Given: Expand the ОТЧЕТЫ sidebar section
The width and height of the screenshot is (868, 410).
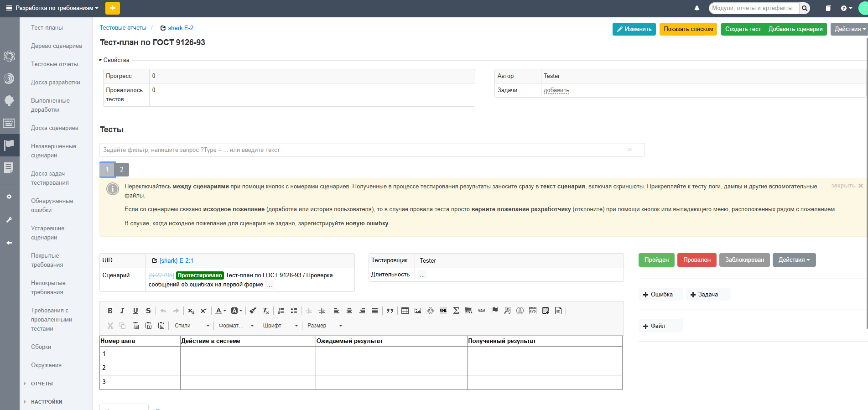Looking at the screenshot, I should (x=42, y=384).
